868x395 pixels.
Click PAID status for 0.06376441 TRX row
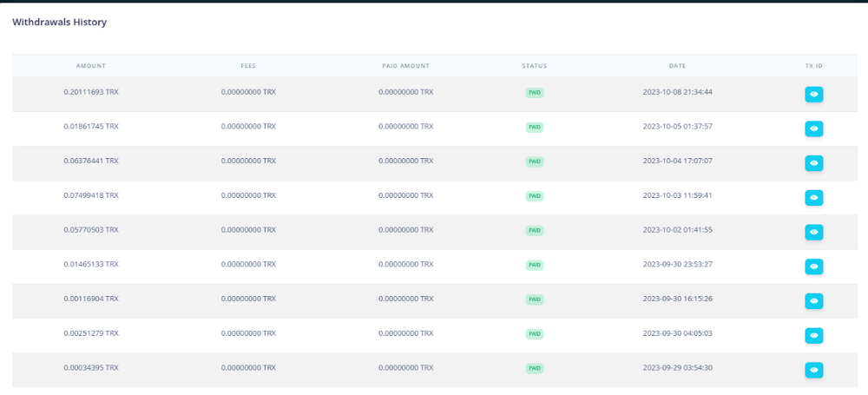(535, 161)
